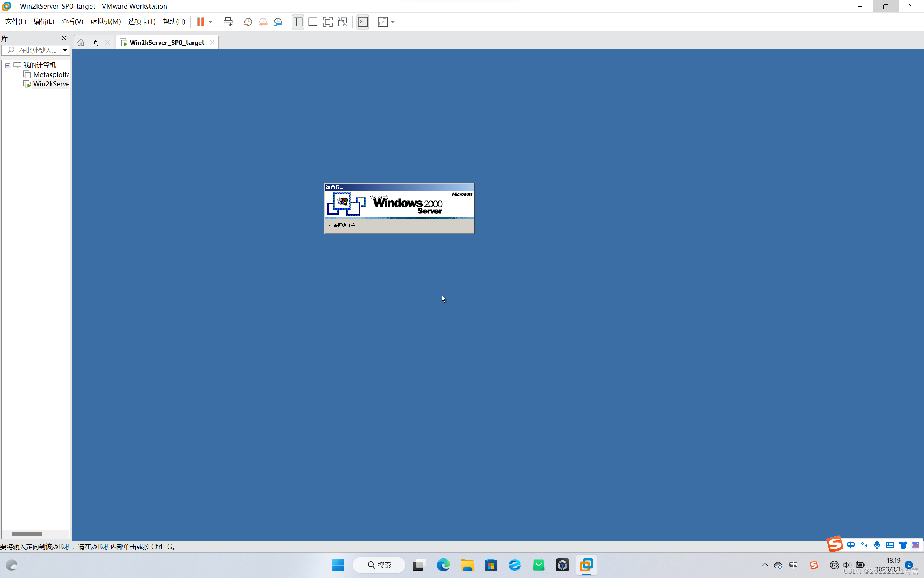Open the volume control in the tray

[x=847, y=565]
